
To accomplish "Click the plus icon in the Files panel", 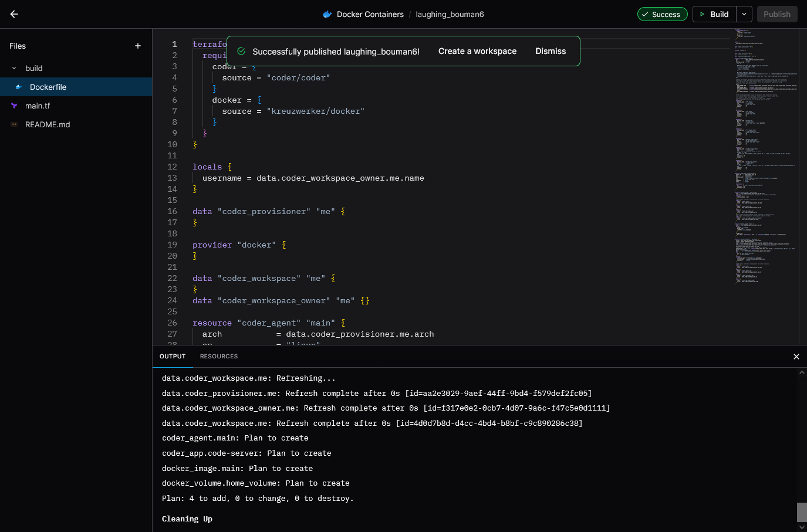I will tap(138, 45).
